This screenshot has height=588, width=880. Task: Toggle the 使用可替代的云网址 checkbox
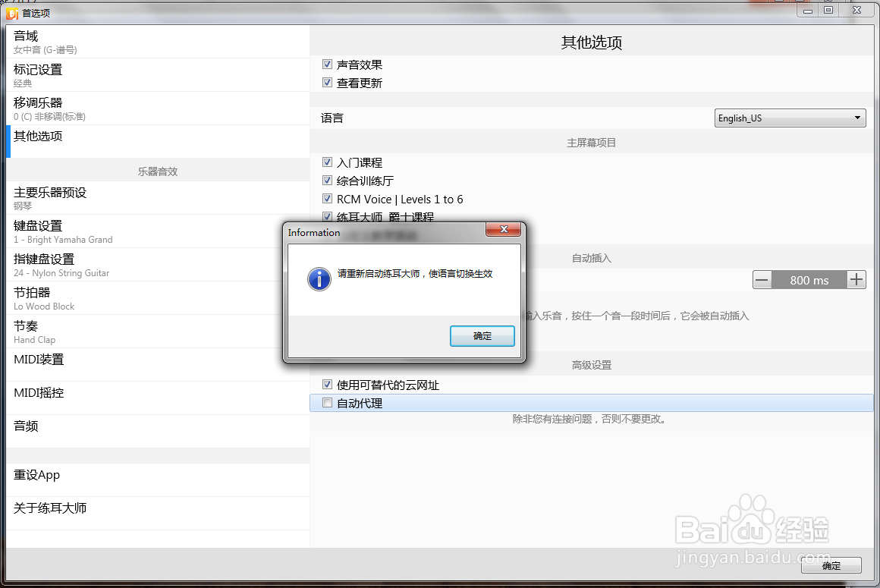(327, 385)
